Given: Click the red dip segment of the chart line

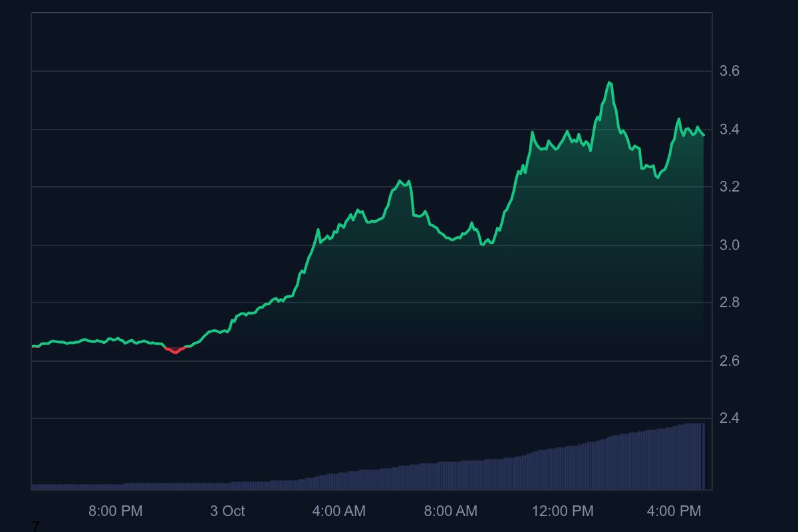Looking at the screenshot, I should point(175,351).
